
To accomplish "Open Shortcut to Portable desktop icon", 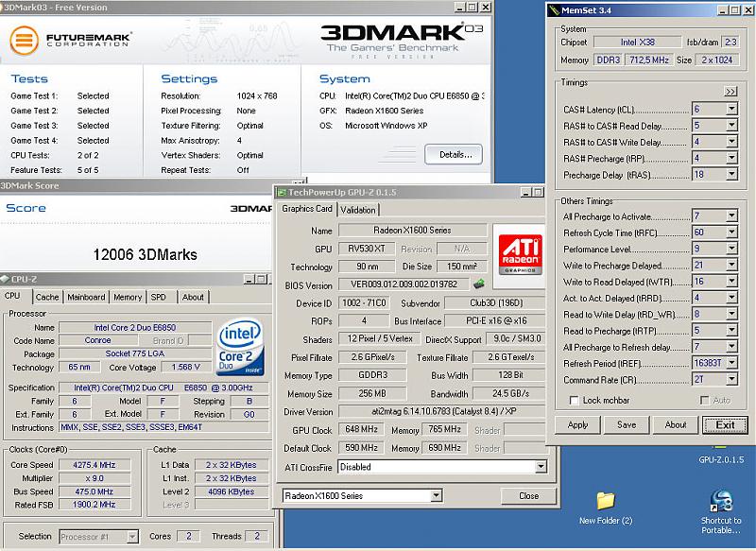I will tap(721, 512).
